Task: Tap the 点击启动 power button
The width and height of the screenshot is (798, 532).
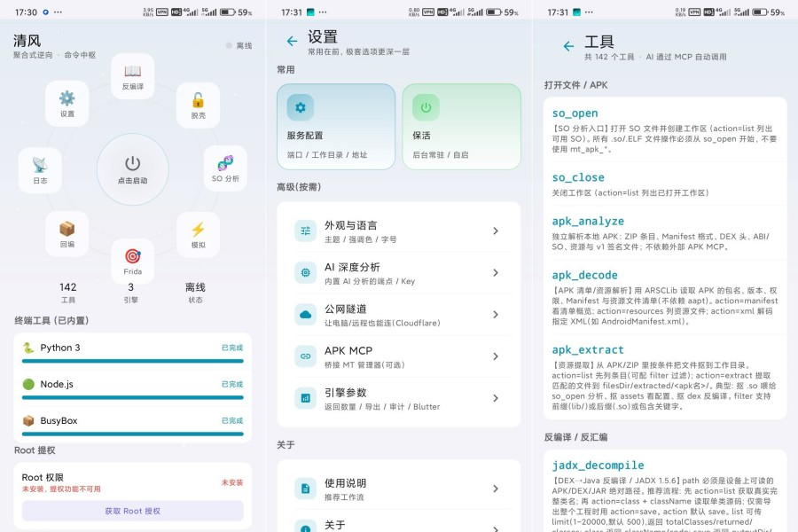Action: point(132,169)
